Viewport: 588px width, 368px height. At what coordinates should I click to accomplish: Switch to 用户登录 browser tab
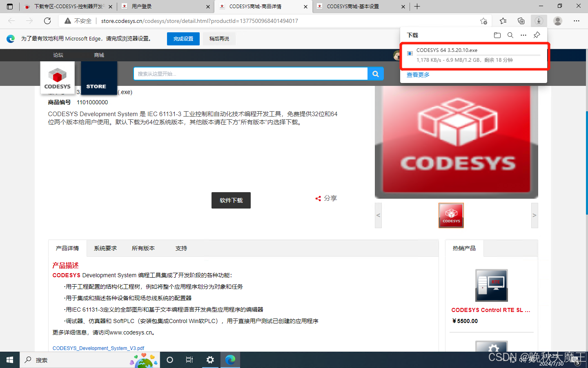click(x=165, y=7)
